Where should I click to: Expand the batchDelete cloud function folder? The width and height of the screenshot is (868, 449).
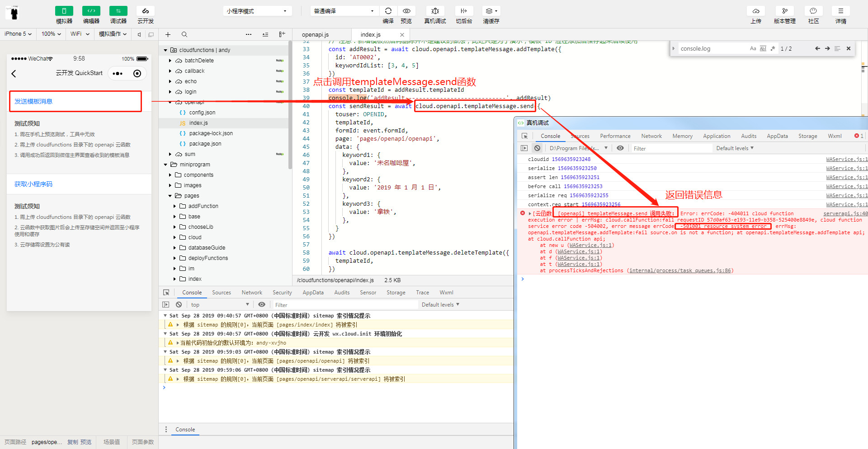coord(170,61)
